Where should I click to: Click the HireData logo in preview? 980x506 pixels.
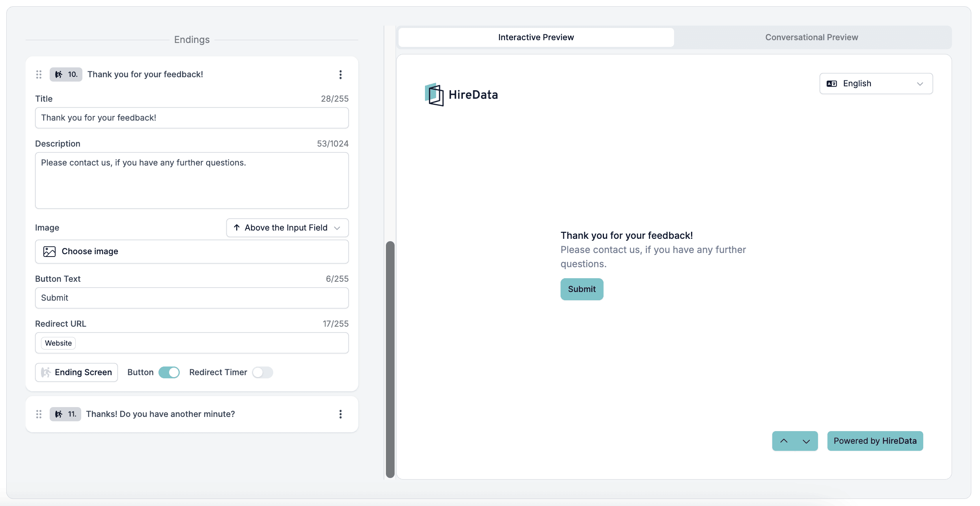pos(461,95)
